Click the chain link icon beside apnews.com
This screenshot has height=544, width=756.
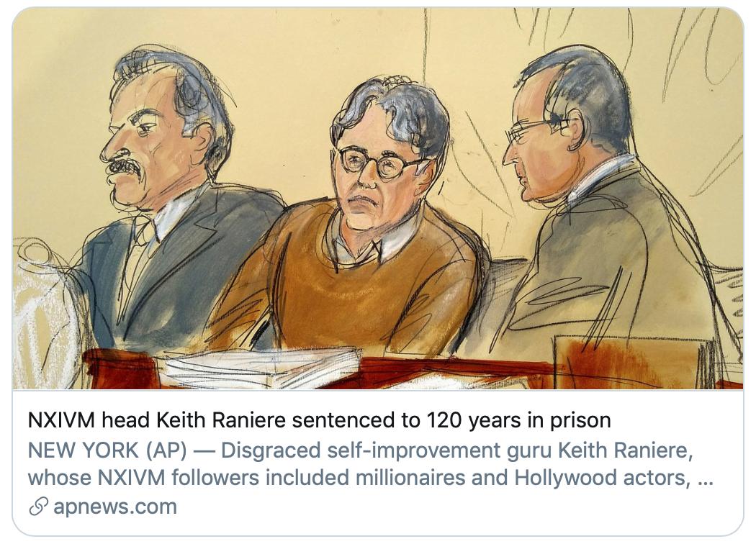tap(38, 507)
